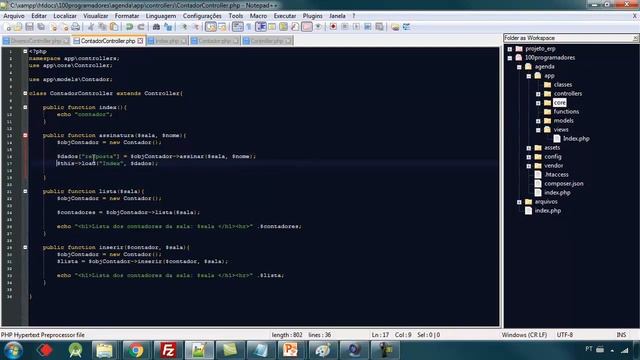Screen dimensions: 640x360
Task: Open the Windows Start menu
Action: point(13,350)
